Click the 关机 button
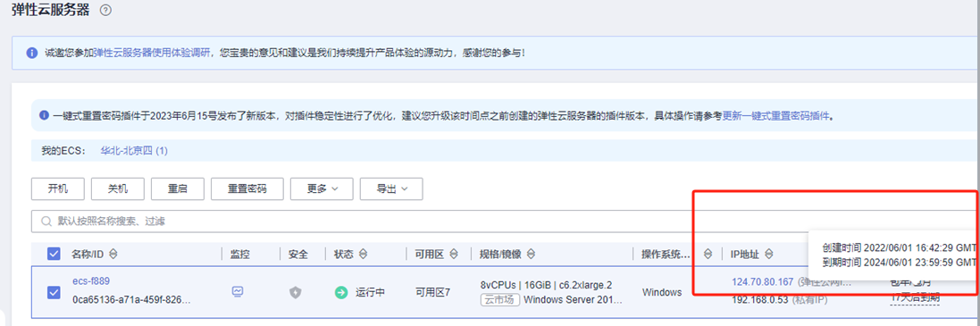Screen dimensions: 980x326 (x=118, y=188)
